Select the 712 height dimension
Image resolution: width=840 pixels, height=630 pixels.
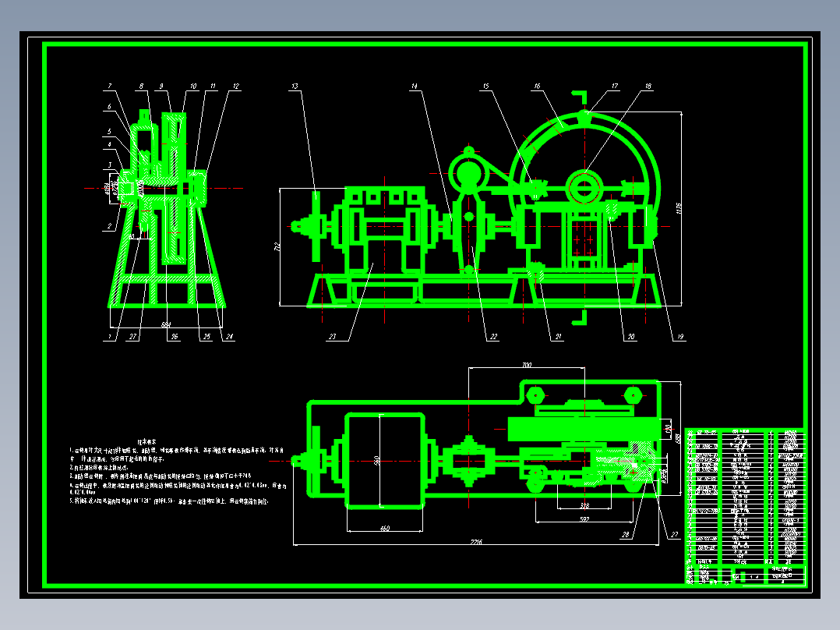coord(277,246)
